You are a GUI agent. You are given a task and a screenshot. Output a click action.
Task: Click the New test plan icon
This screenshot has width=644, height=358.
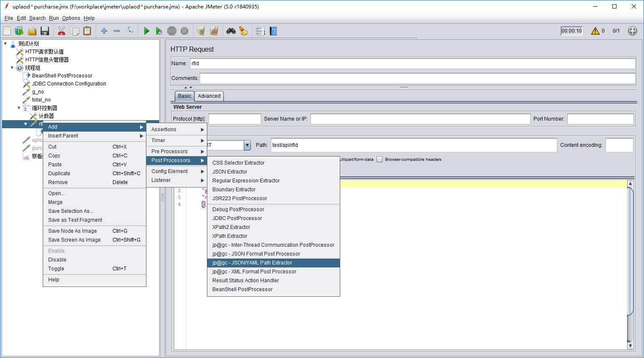[x=7, y=31]
